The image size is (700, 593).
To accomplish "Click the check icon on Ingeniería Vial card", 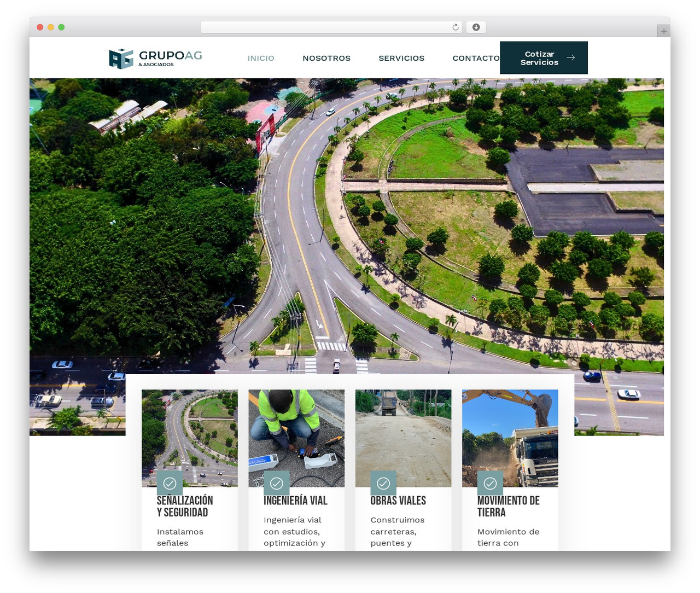I will click(276, 484).
